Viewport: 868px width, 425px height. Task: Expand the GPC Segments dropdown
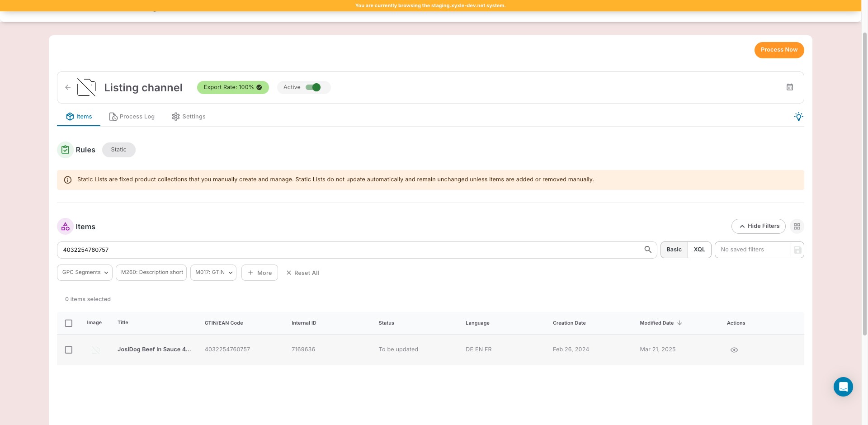(85, 273)
